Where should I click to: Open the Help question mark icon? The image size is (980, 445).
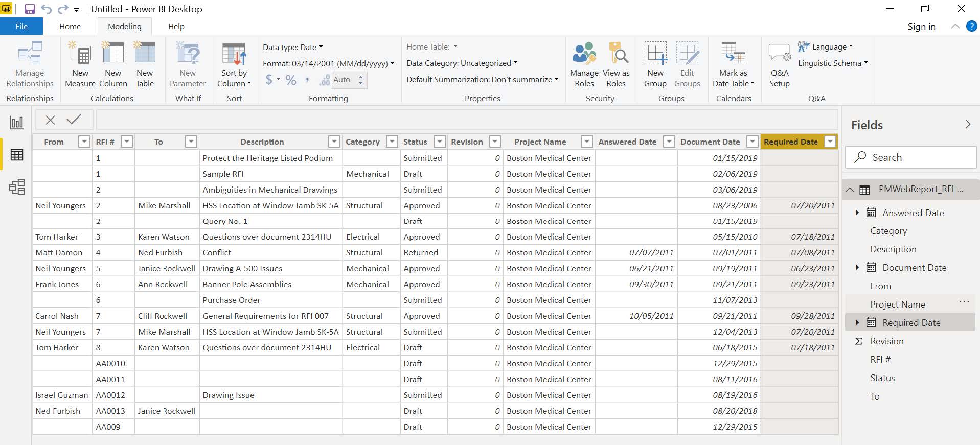[x=971, y=27]
